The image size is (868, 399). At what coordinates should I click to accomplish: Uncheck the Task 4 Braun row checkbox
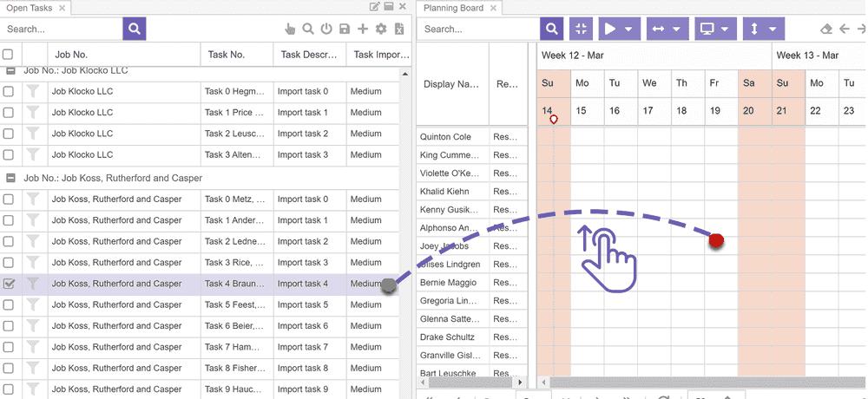coord(9,284)
